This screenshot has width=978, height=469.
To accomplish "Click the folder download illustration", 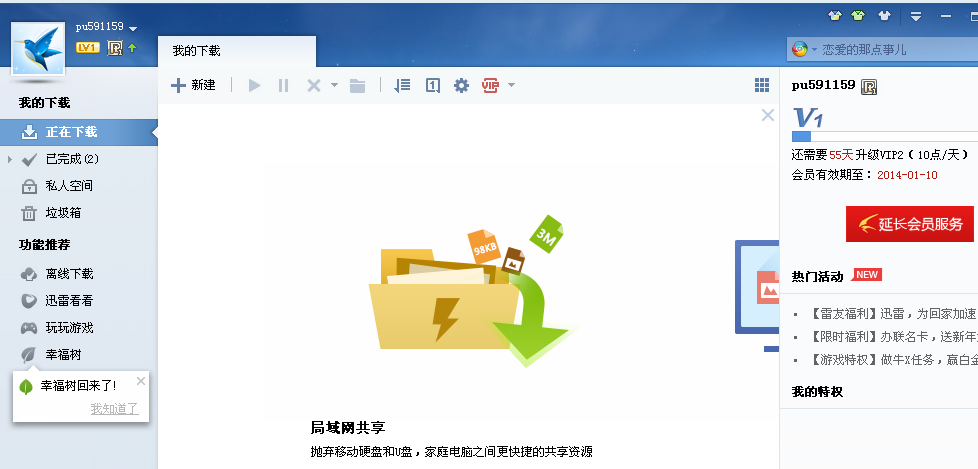I will [473, 290].
